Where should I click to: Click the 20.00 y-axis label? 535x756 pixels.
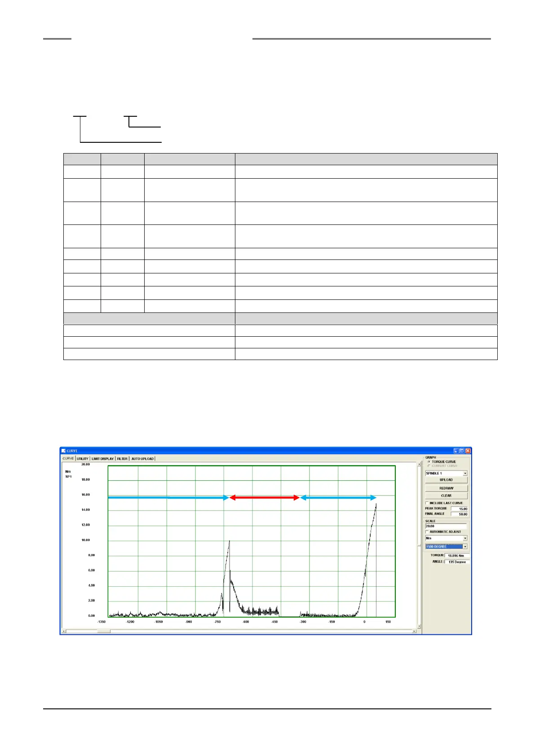coord(85,465)
